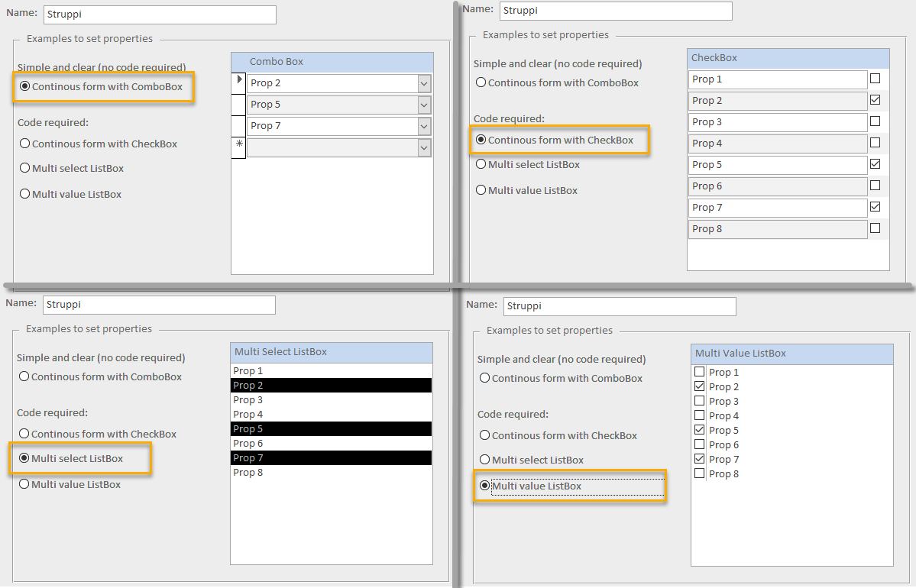
Task: Untick the Prop 7 checkbox in CheckBox panel
Action: point(875,207)
